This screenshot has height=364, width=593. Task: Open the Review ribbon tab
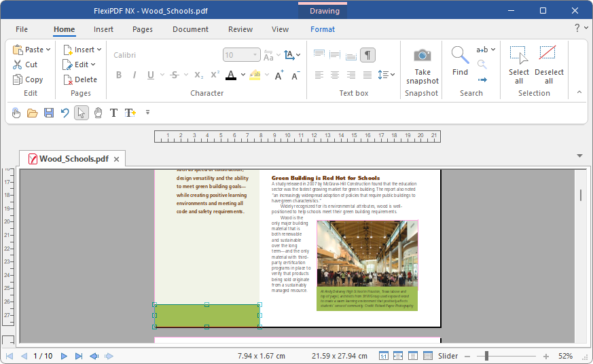coord(240,29)
